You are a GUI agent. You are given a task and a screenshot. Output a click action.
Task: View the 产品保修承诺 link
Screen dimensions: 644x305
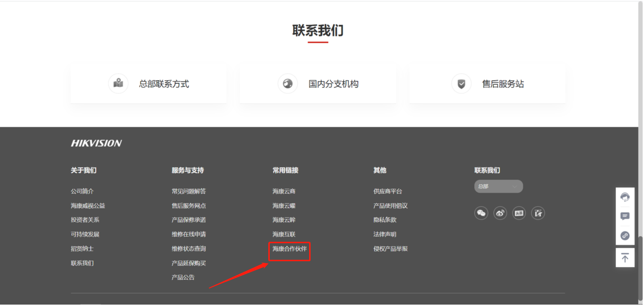(x=189, y=220)
